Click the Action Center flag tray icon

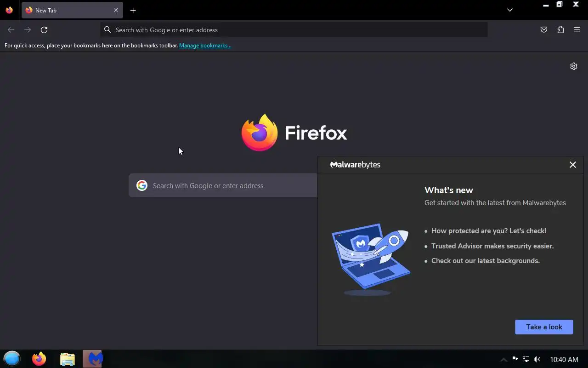(x=515, y=359)
